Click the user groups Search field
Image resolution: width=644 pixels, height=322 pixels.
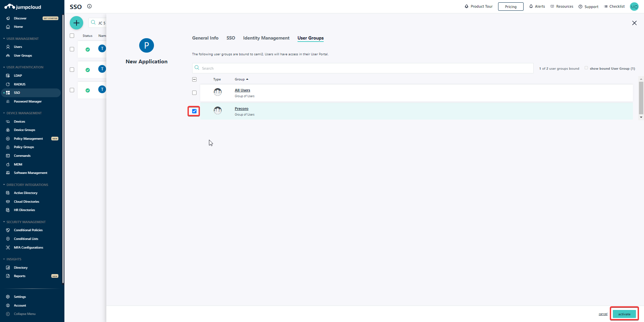click(363, 68)
